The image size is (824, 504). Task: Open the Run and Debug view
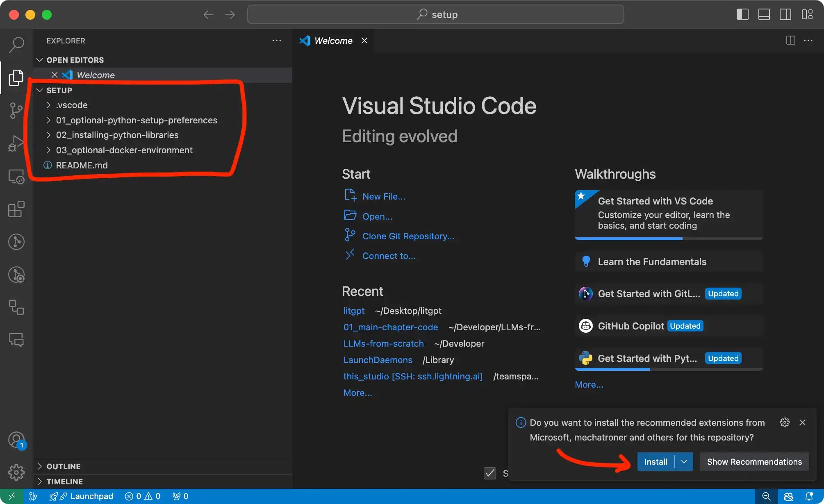(16, 143)
